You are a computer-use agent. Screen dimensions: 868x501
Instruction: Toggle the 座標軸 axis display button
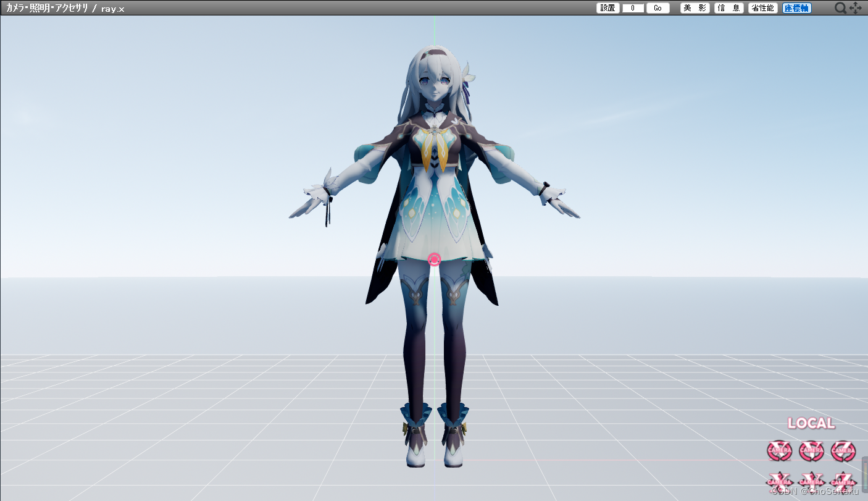[x=797, y=8]
